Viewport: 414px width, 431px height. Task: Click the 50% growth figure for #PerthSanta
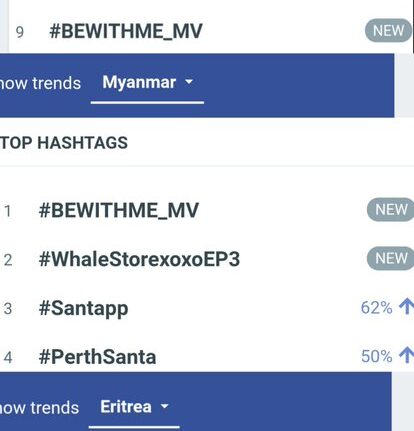pyautogui.click(x=376, y=356)
